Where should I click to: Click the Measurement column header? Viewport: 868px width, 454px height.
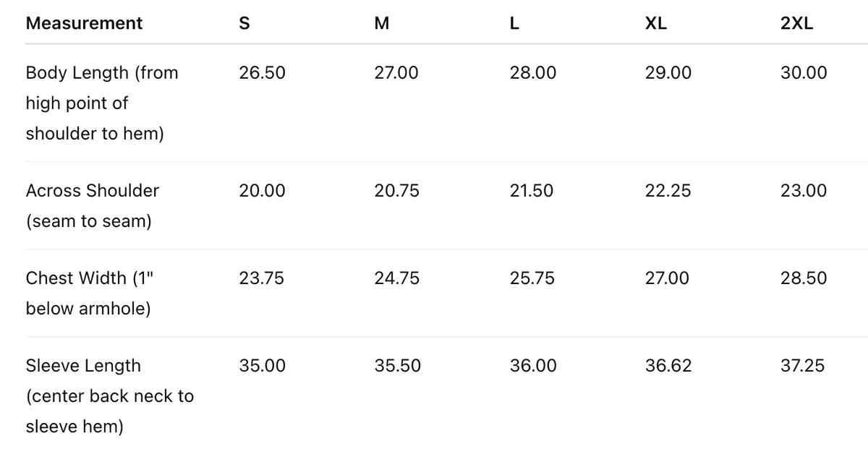[84, 23]
